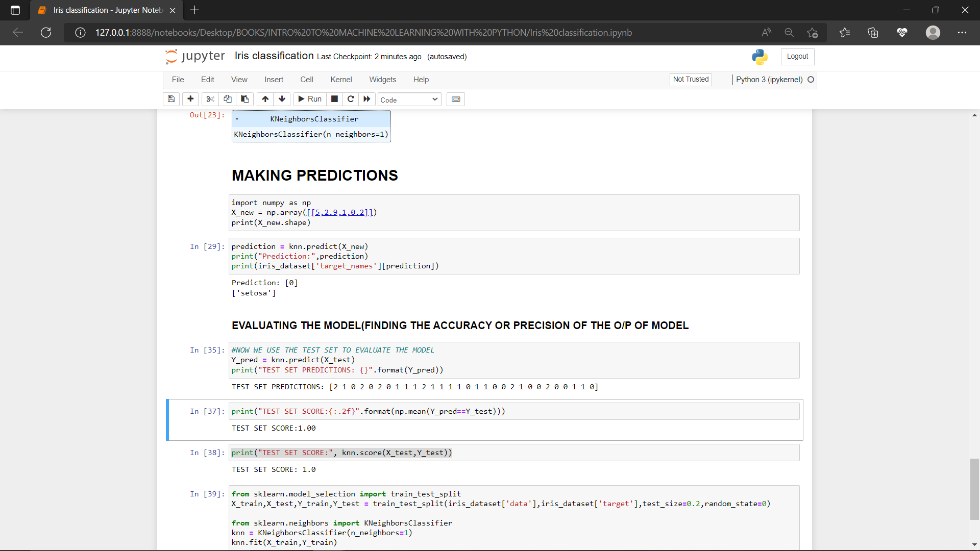This screenshot has height=551, width=980.
Task: Save the notebook checkpoint
Action: click(171, 99)
